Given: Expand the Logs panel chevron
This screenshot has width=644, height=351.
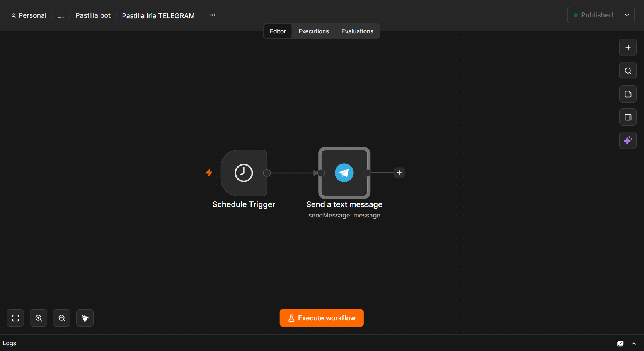Looking at the screenshot, I should (634, 344).
